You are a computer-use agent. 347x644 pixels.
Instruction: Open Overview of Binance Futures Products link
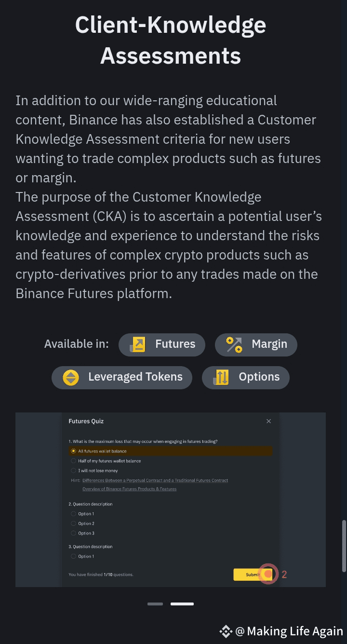click(129, 489)
